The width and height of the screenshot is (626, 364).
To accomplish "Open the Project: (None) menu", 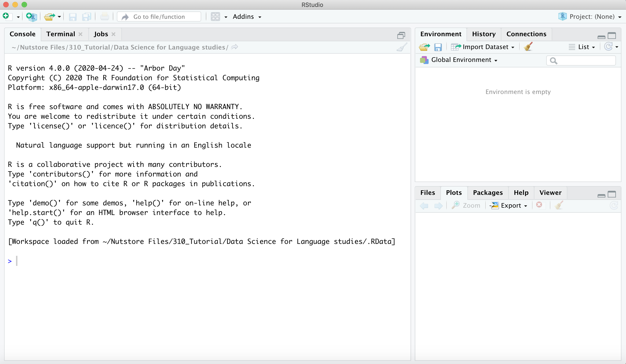I will 590,17.
